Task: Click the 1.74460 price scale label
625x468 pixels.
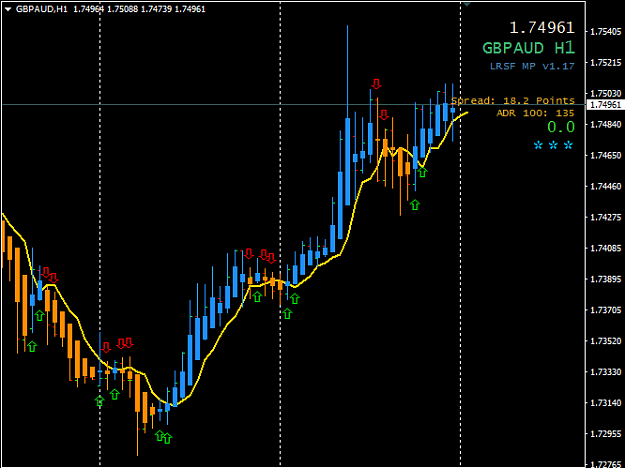Action: tap(605, 186)
